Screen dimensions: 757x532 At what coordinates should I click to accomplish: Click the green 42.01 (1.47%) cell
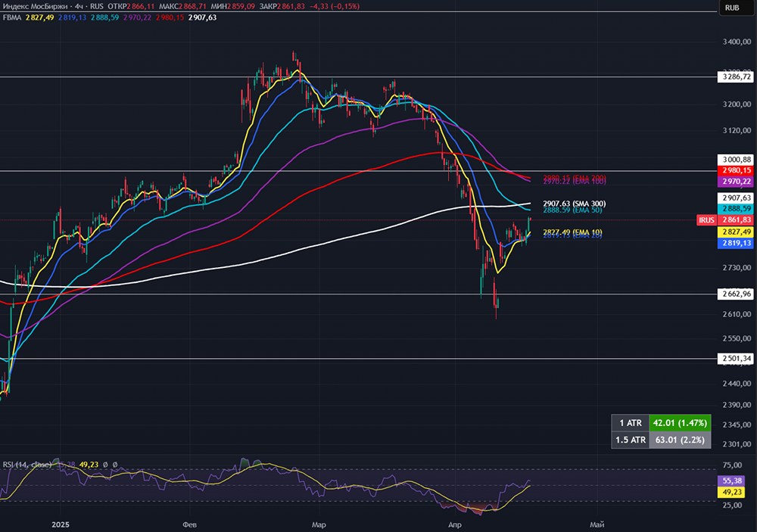[x=680, y=423]
